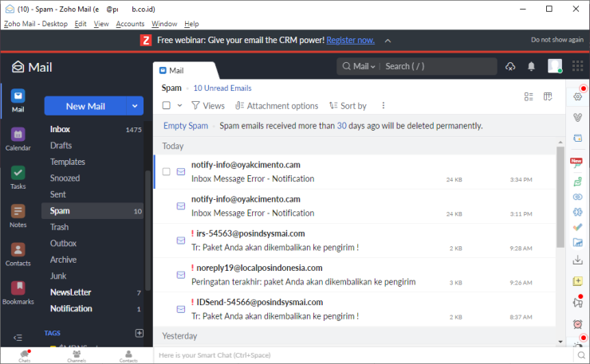The width and height of the screenshot is (590, 364).
Task: Expand the New Mail dropdown arrow
Action: pos(135,106)
